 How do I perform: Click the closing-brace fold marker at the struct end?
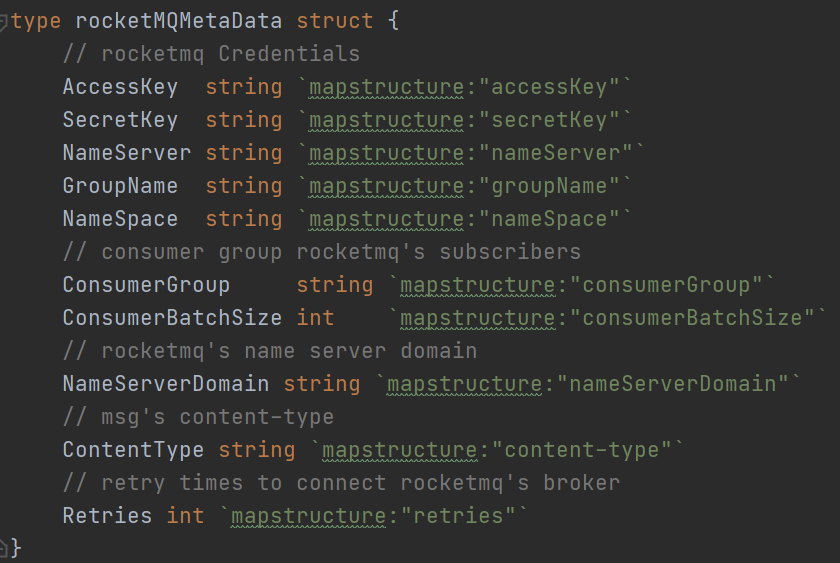click(x=5, y=547)
